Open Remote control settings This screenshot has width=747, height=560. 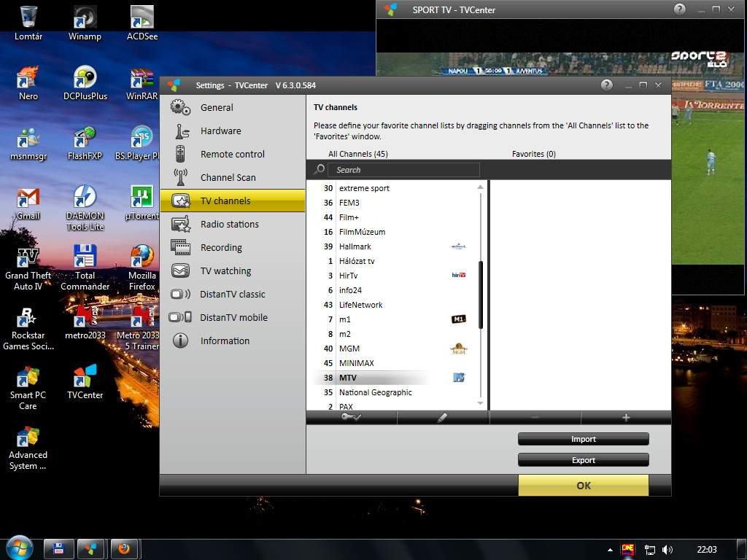click(x=233, y=155)
